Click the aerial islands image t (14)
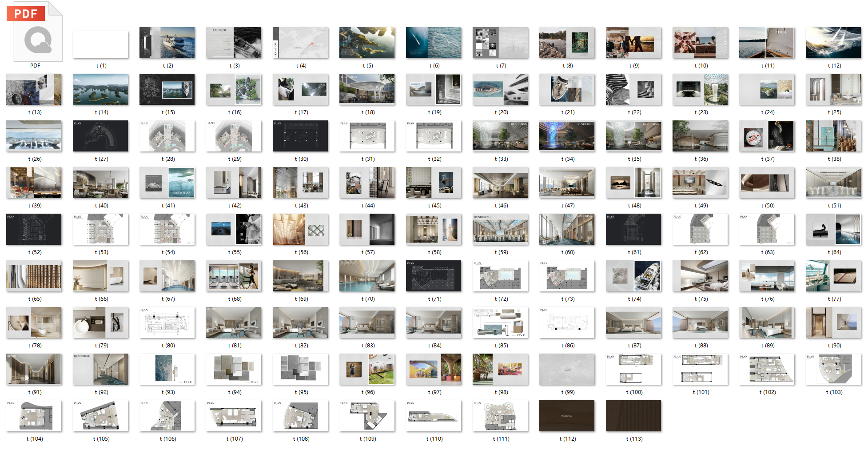 [100, 89]
